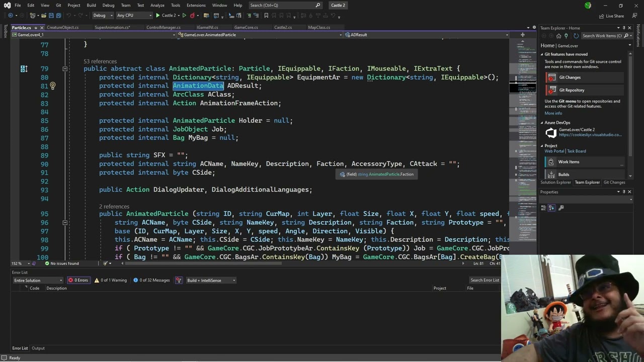Switch to the GameCore.cs tab
Screen dimensions: 644x362
pyautogui.click(x=246, y=28)
